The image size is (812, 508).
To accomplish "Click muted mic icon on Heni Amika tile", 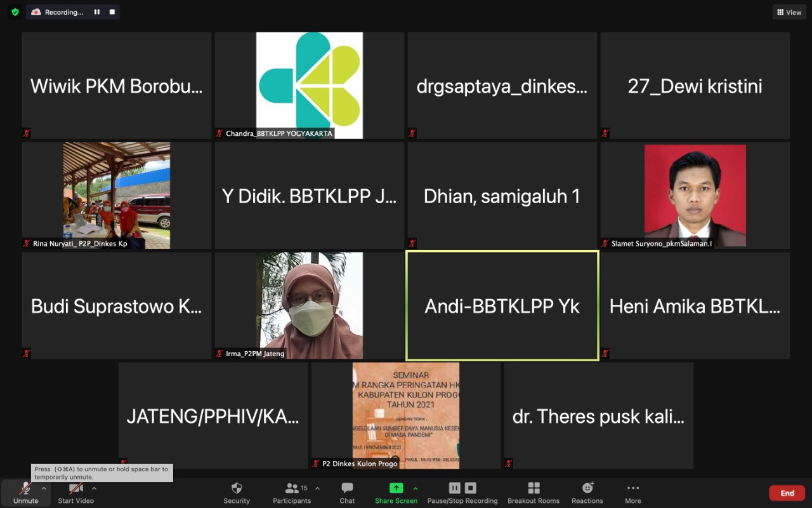I will (x=605, y=353).
